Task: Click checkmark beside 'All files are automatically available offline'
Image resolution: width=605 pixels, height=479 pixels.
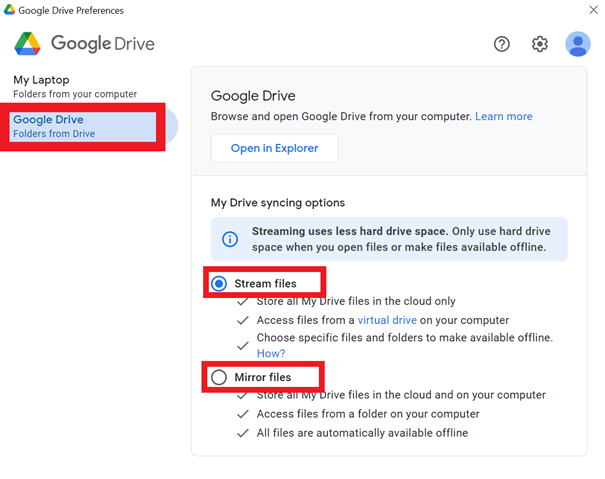Action: 243,433
